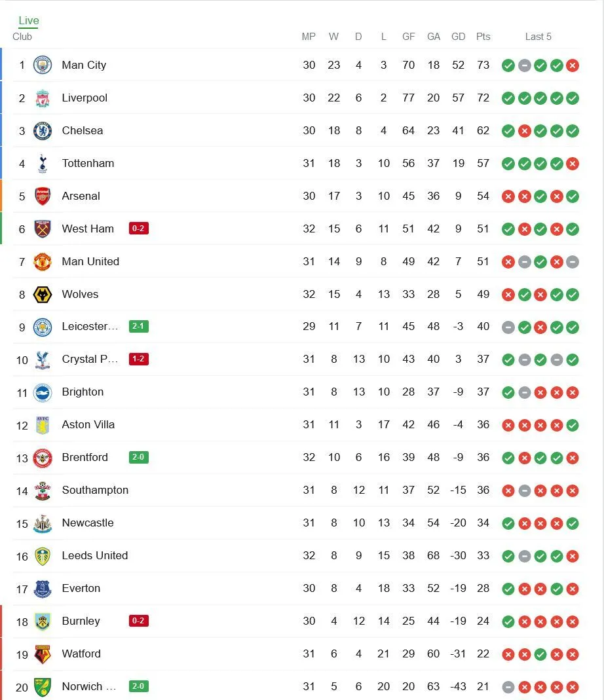Click Man City's most recent loss icon
The image size is (604, 700).
pyautogui.click(x=573, y=65)
